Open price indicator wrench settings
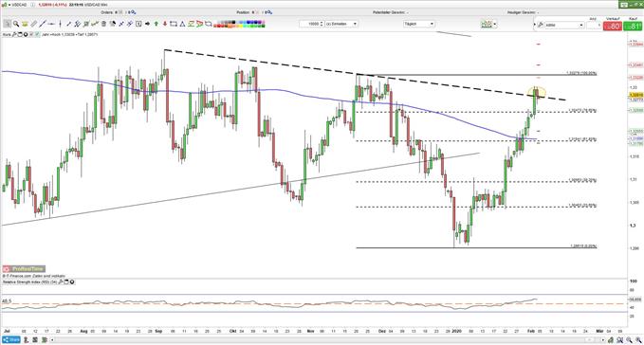This screenshot has height=345, width=644. click(14, 34)
